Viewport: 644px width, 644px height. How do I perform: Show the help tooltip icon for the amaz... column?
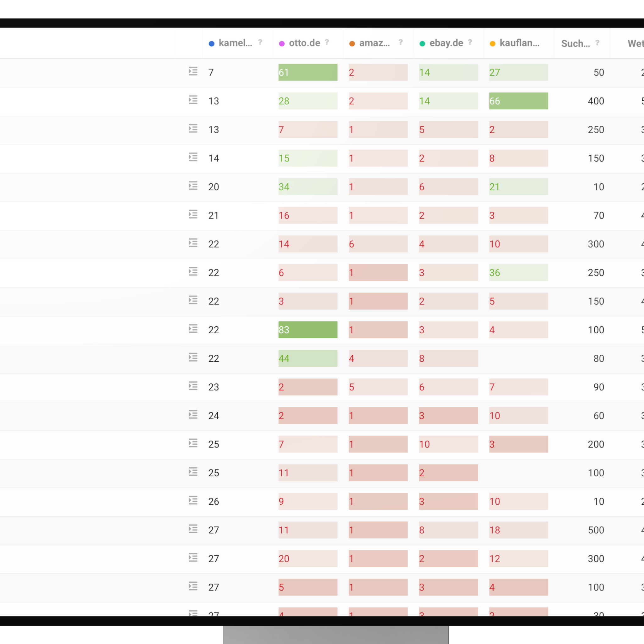(x=401, y=42)
